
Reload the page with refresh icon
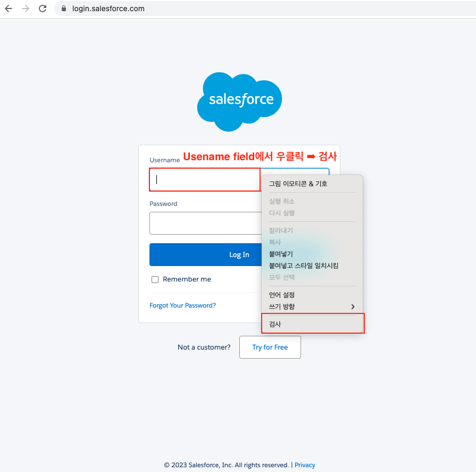pyautogui.click(x=43, y=9)
